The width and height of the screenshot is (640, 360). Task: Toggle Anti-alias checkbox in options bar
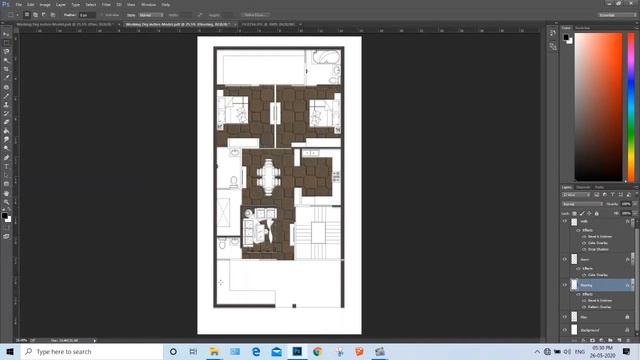(x=102, y=15)
